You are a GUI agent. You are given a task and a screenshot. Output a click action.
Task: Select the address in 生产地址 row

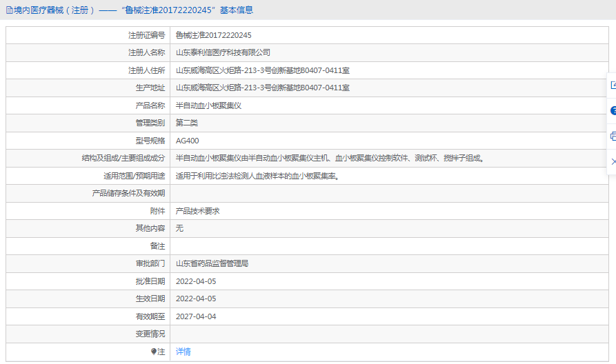tap(262, 88)
